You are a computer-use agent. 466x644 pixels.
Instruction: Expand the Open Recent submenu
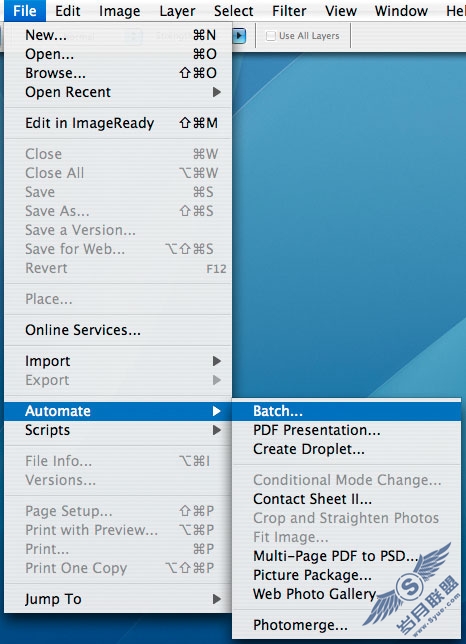click(x=118, y=92)
